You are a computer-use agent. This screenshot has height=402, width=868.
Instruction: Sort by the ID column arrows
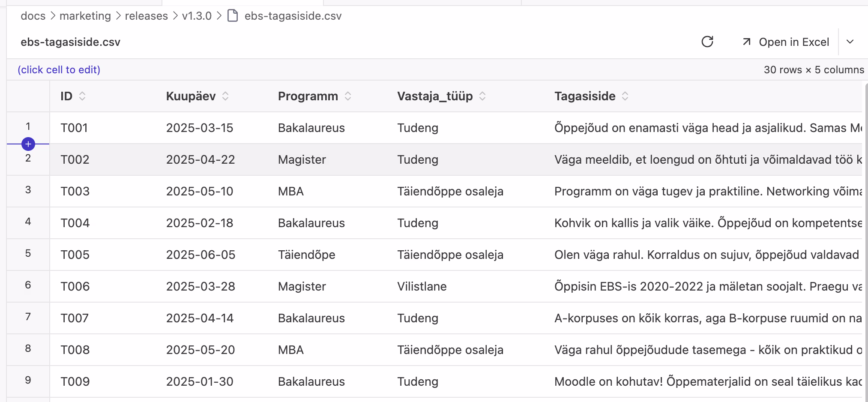click(x=82, y=96)
